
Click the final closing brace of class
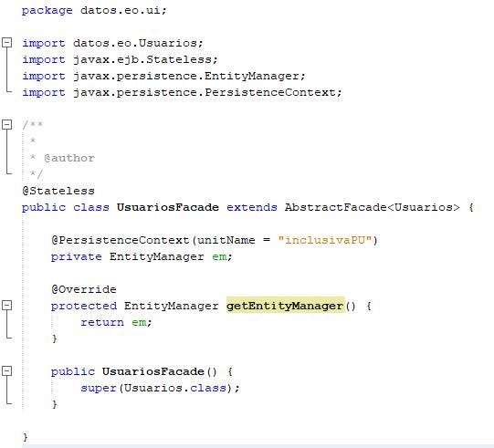pos(26,437)
